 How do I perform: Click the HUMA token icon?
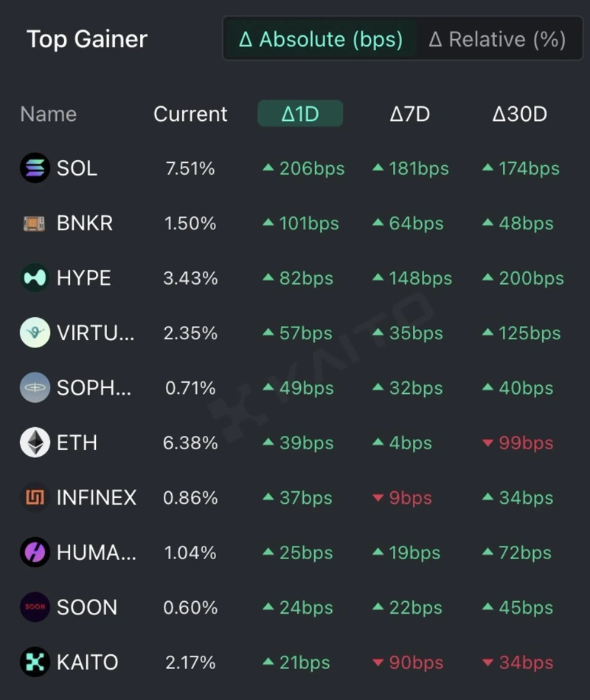[35, 552]
